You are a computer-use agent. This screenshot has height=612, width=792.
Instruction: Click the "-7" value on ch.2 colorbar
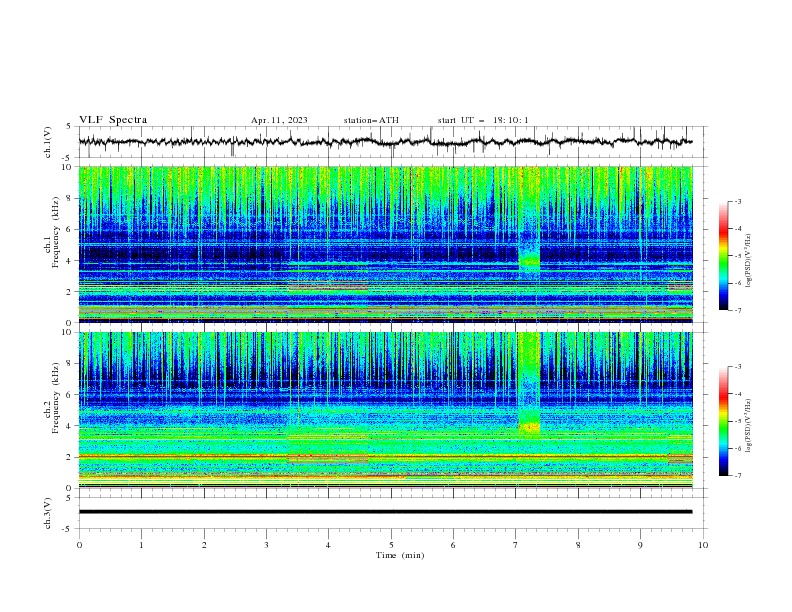(737, 476)
